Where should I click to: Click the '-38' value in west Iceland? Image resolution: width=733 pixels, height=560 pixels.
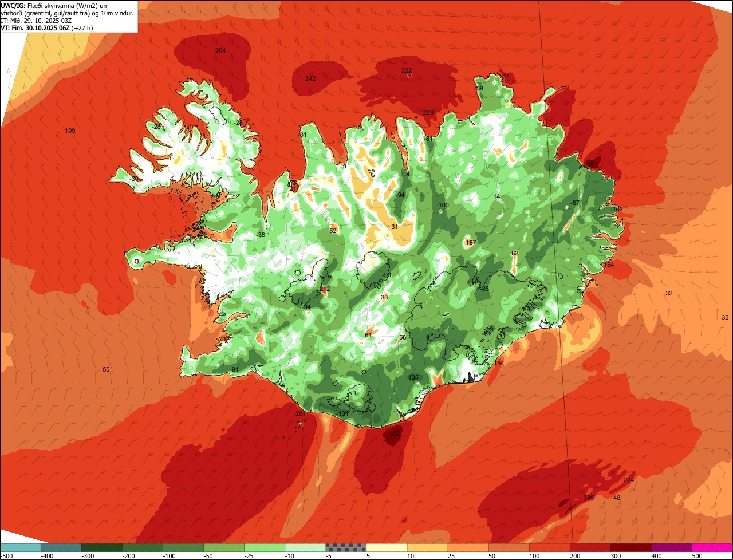pyautogui.click(x=261, y=235)
